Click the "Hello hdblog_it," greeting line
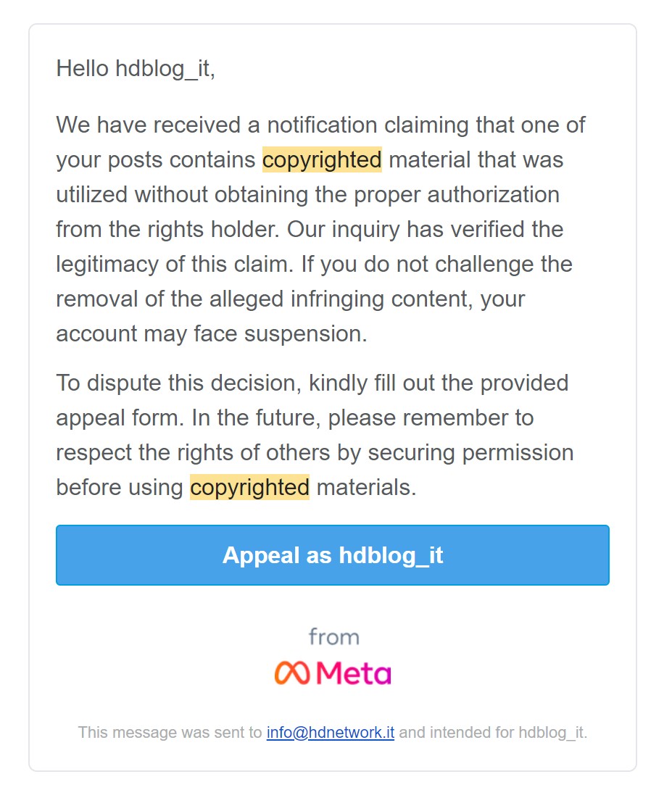The width and height of the screenshot is (672, 790). (136, 69)
